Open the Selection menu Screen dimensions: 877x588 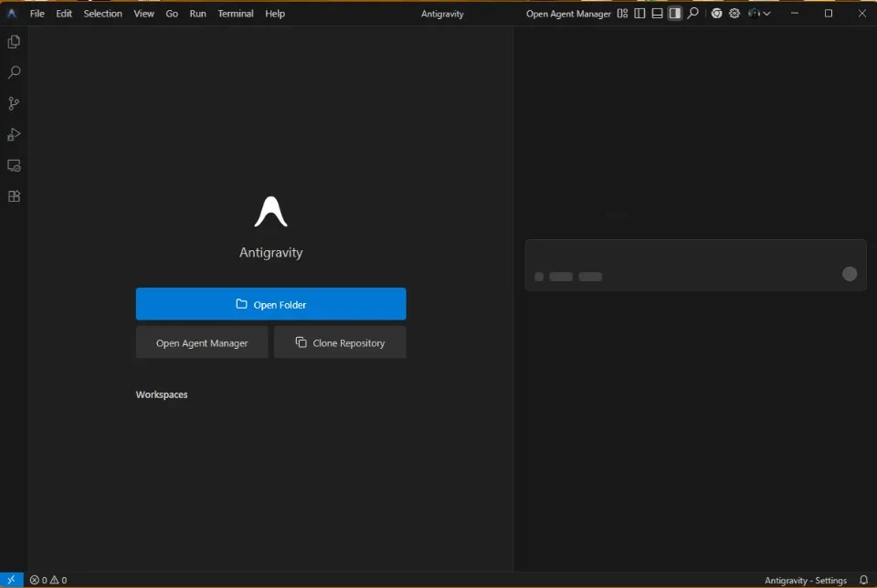pos(102,14)
